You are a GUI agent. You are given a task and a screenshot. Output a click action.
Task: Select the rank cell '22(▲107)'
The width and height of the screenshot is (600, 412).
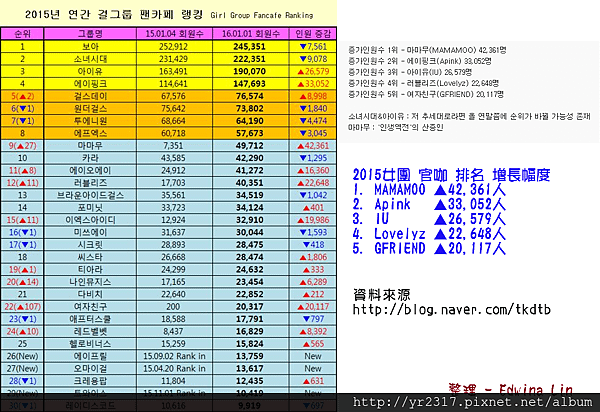[22, 306]
